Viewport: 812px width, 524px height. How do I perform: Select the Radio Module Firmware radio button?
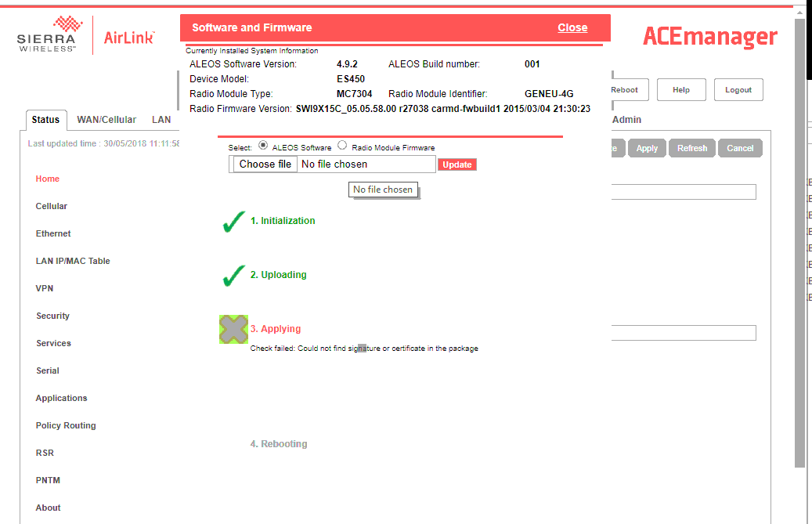click(342, 146)
